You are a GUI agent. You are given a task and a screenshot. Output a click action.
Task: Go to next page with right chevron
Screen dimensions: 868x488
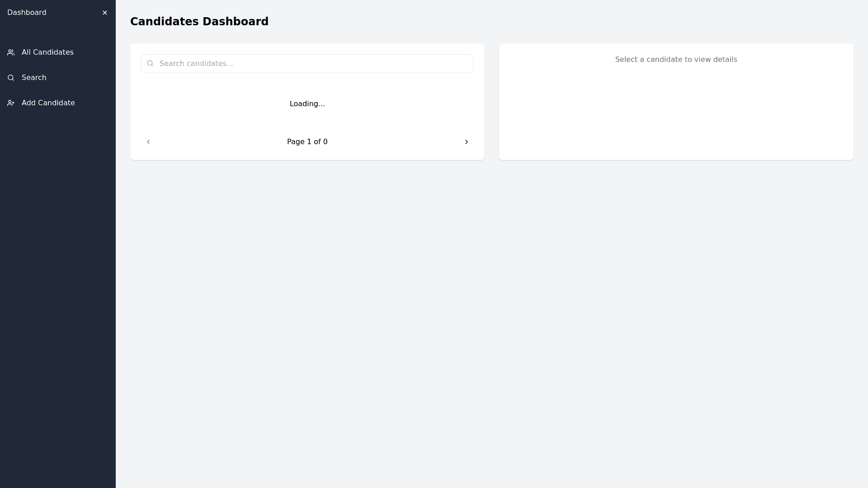pyautogui.click(x=467, y=142)
